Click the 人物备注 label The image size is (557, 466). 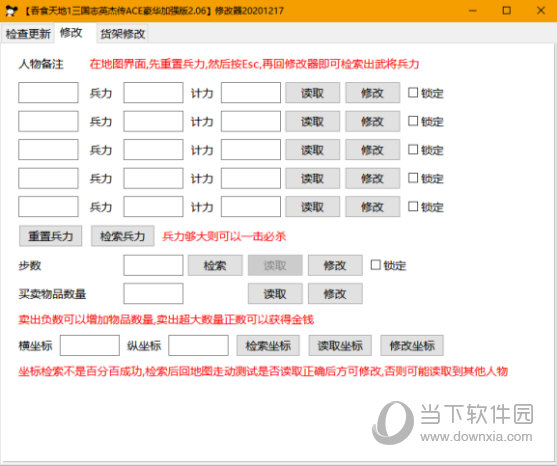(41, 64)
